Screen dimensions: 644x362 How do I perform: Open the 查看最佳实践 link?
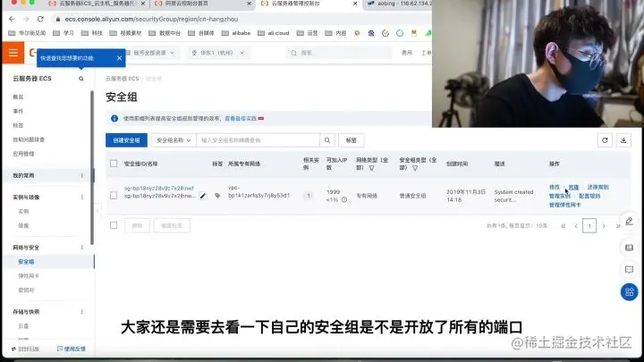click(x=241, y=118)
